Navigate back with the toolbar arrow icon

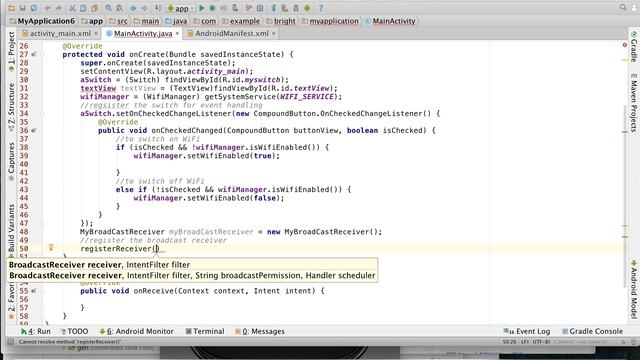[x=133, y=8]
